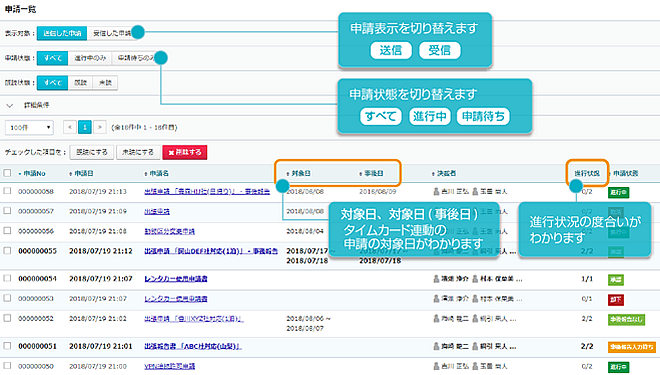Screen dimensions: 660x375
Task: Click first approver person icon in row 000000050
Action: [436, 366]
